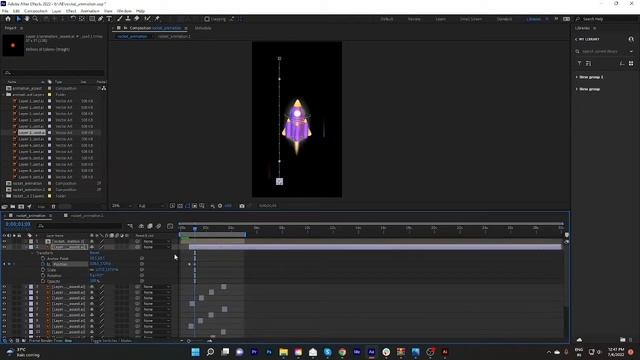The width and height of the screenshot is (640, 360).
Task: Open the Effect menu
Action: coord(71,11)
